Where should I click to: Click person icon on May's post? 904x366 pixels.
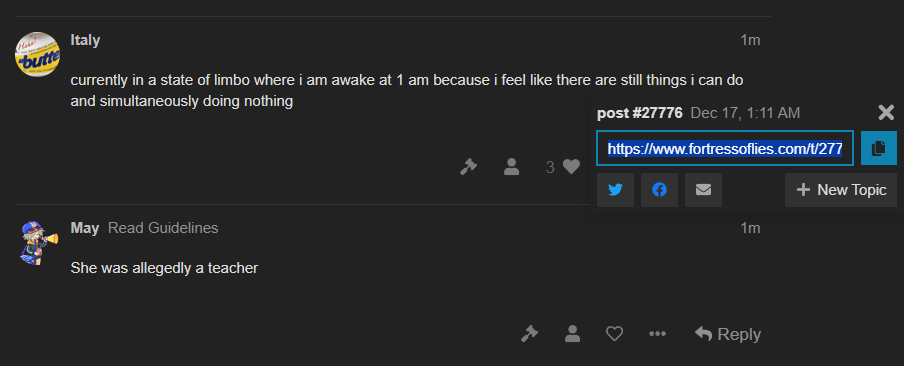point(572,334)
